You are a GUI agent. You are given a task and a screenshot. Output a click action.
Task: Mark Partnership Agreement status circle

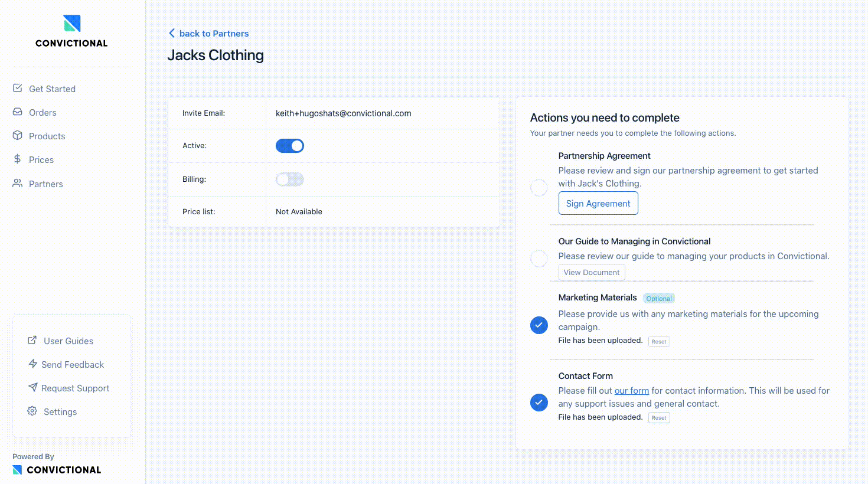pos(539,188)
